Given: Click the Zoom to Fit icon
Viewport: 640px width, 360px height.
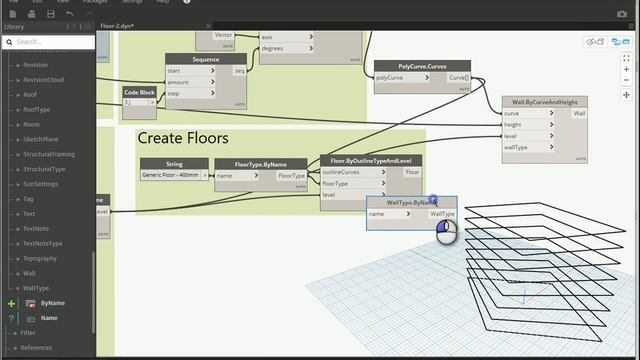Looking at the screenshot, I should click(626, 58).
